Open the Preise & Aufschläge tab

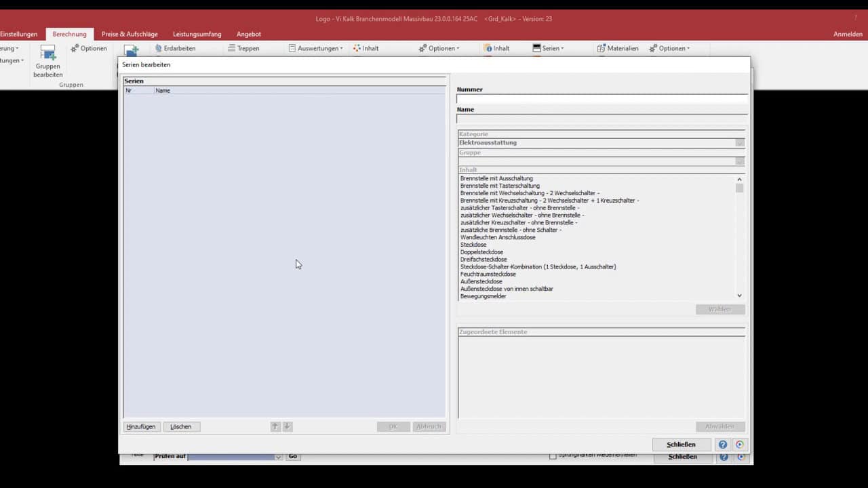coord(130,34)
